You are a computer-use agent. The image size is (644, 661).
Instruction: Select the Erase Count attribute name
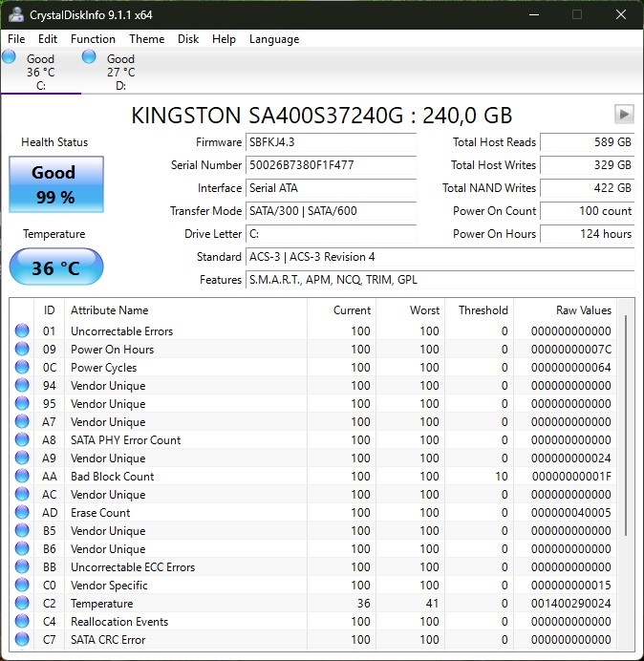100,513
